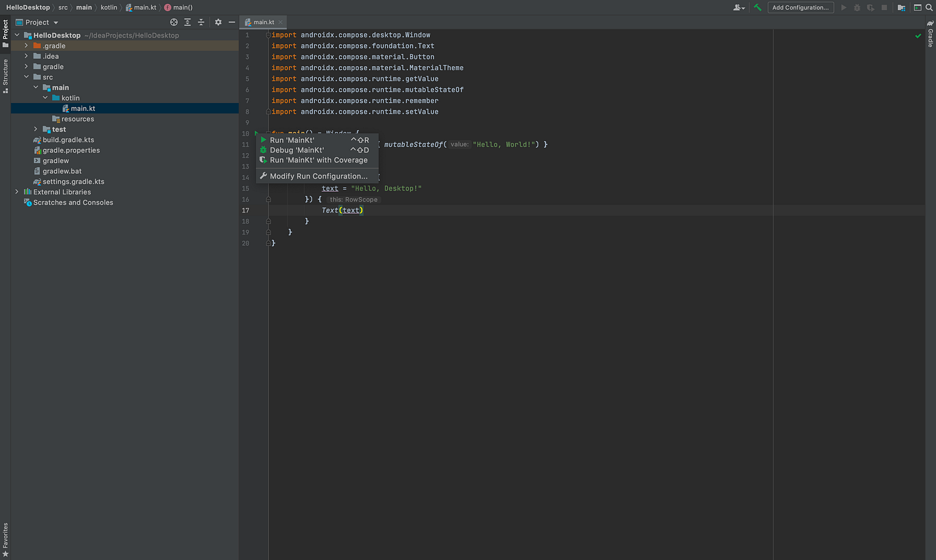
Task: Click the greyed-out Debug bug icon in top toolbar
Action: [857, 7]
